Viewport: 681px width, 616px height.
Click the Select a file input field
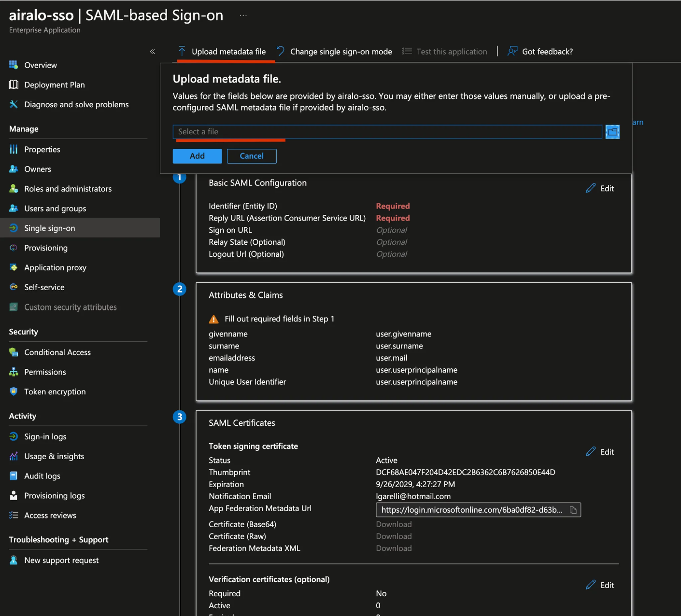point(387,132)
